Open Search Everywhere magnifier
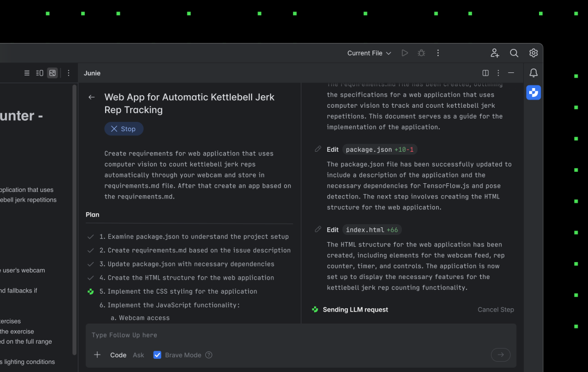This screenshot has height=372, width=588. click(514, 53)
